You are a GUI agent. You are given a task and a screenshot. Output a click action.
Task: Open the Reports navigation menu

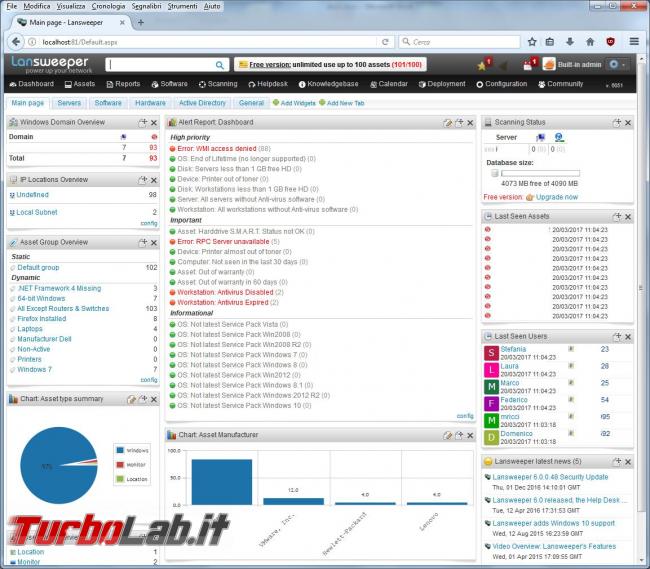[x=124, y=84]
